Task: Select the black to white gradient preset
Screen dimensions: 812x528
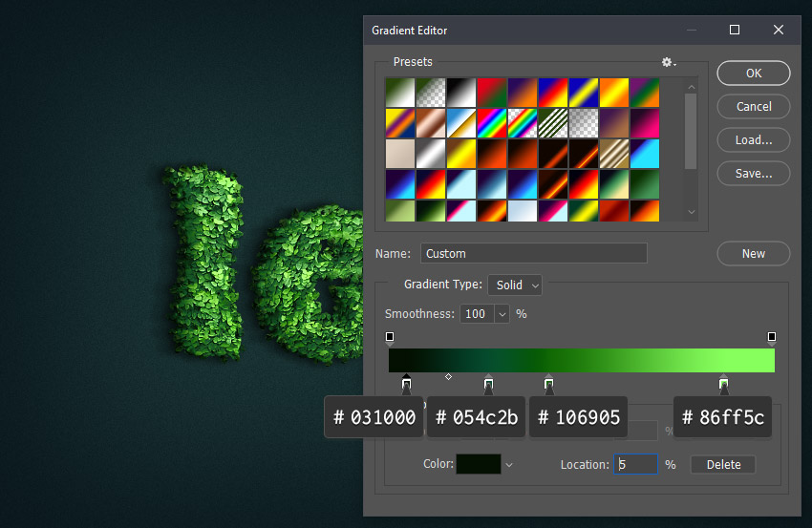Action: (460, 93)
